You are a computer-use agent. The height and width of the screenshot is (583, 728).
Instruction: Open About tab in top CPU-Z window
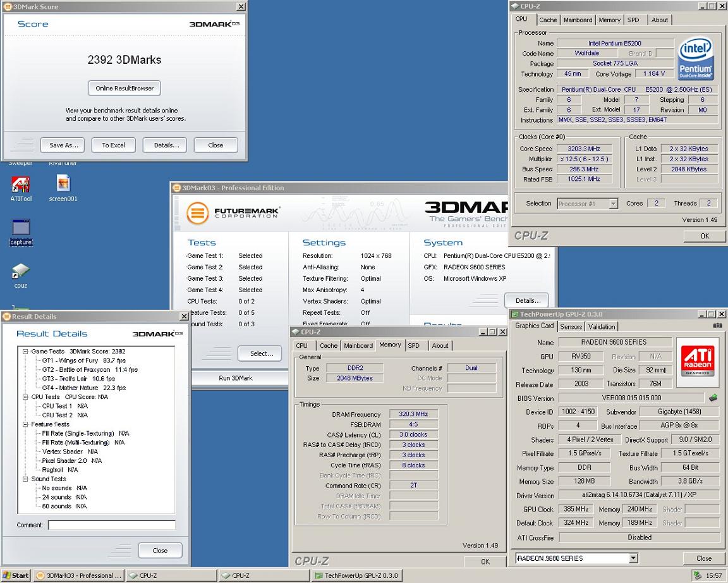[x=659, y=20]
